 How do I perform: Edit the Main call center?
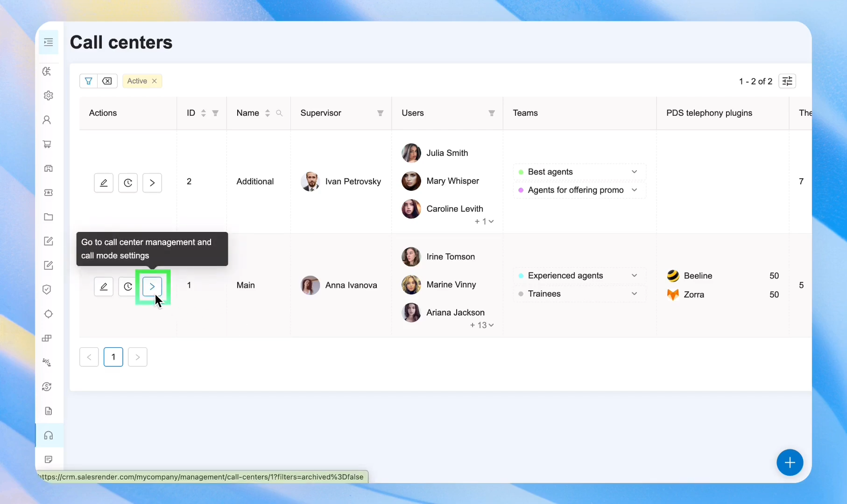click(104, 287)
